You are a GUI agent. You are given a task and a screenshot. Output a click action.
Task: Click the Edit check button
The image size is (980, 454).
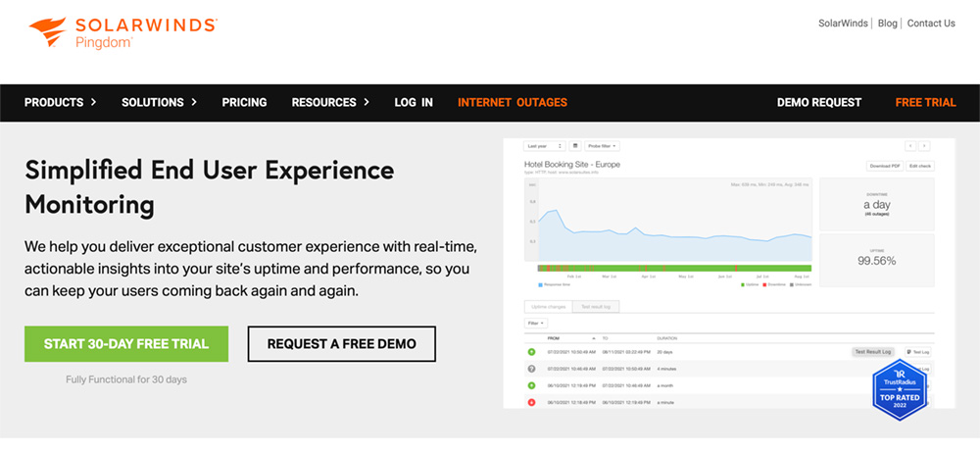pos(920,166)
